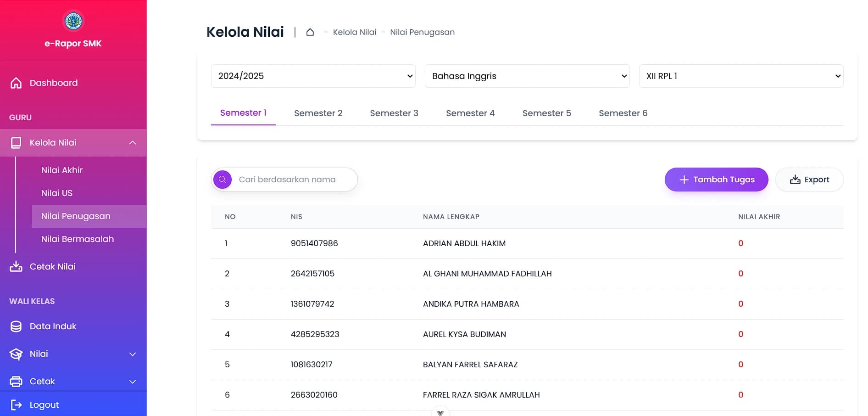Click the Dashboard home icon in sidebar
The width and height of the screenshot is (868, 416).
pos(16,83)
